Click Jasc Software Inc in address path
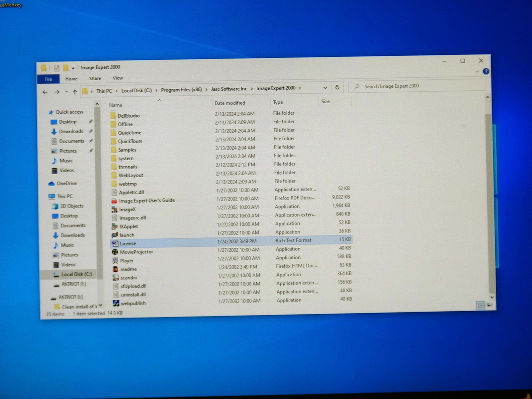This screenshot has height=399, width=532. point(229,89)
